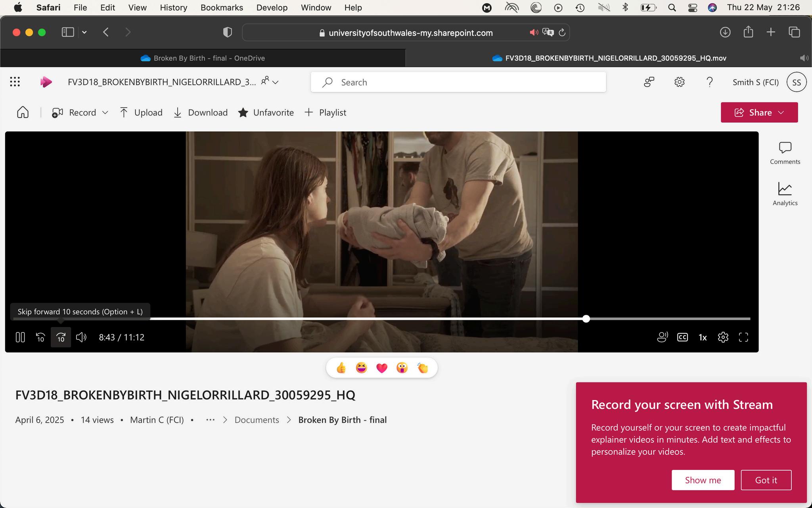Open the 1x playback speed menu
Viewport: 812px width, 508px height.
click(703, 337)
